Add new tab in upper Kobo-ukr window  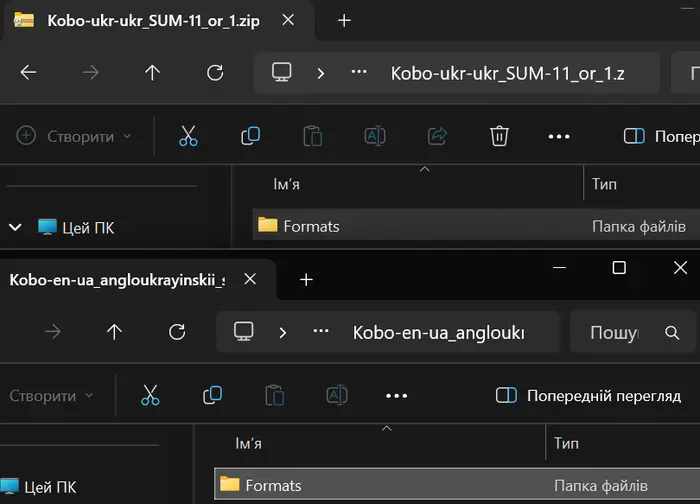point(344,21)
